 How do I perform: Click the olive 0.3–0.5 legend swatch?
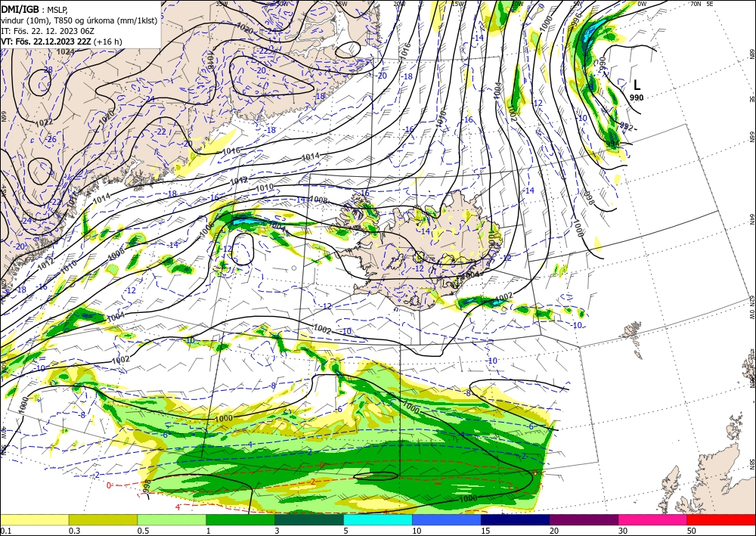(103, 519)
